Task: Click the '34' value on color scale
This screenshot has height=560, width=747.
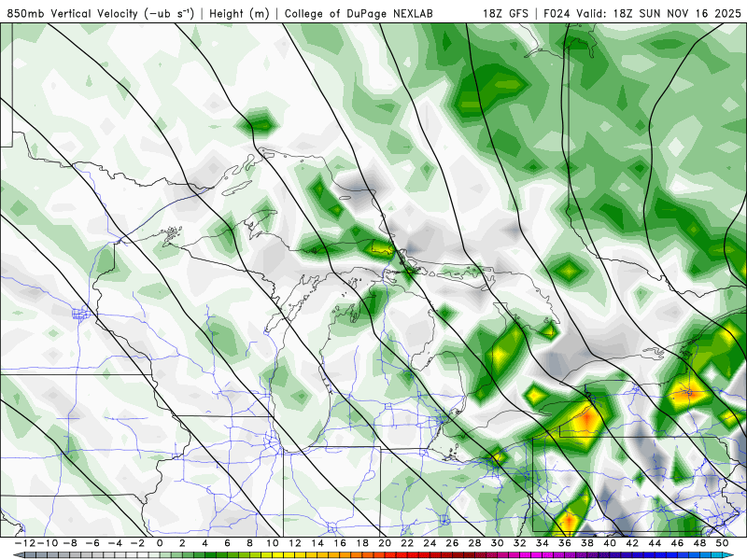Action: (x=543, y=543)
